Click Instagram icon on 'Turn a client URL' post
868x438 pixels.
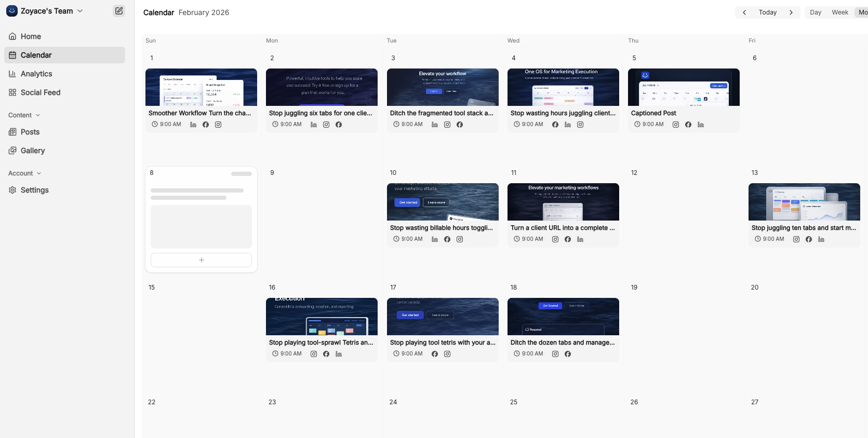pyautogui.click(x=555, y=239)
